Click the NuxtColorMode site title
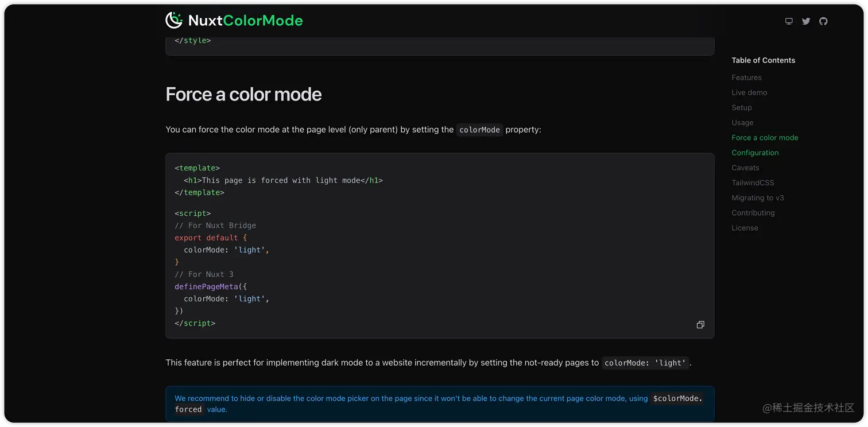 click(x=245, y=21)
